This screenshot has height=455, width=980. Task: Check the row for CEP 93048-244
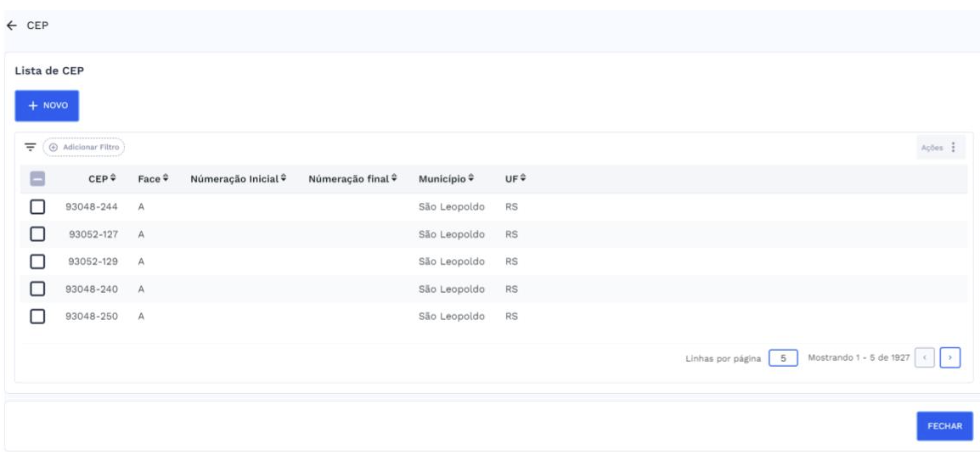click(37, 206)
